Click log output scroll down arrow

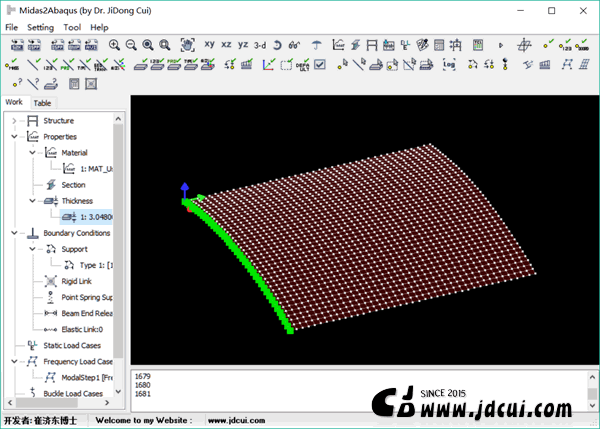coord(592,405)
